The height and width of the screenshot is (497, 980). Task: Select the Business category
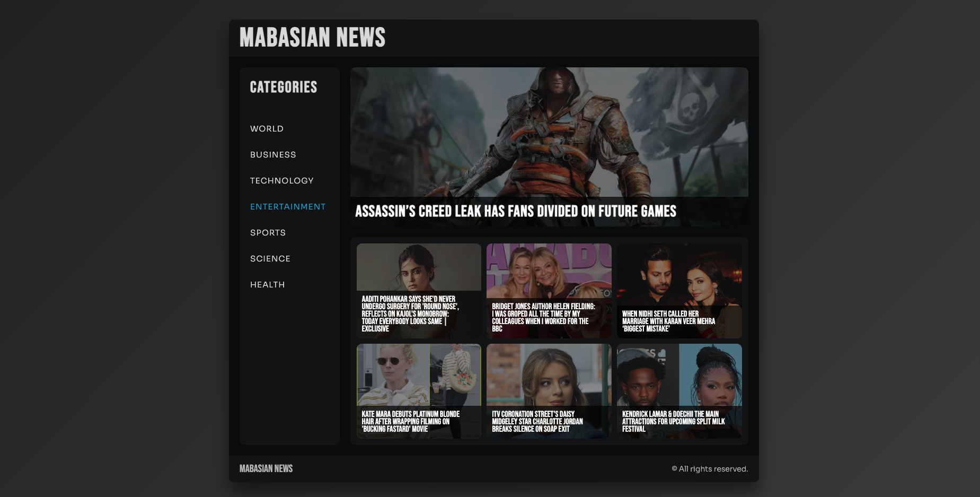coord(273,155)
